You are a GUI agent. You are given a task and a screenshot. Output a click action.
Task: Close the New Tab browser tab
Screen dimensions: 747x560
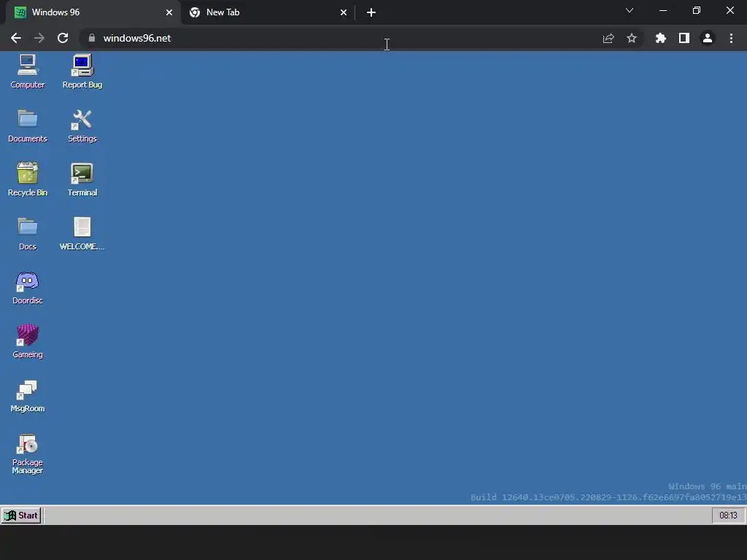(x=344, y=12)
